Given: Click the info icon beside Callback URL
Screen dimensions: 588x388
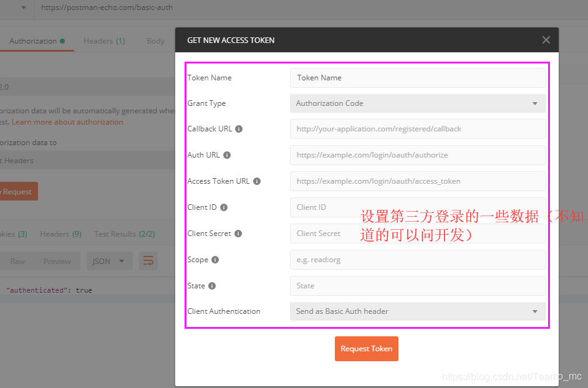Looking at the screenshot, I should pos(238,129).
